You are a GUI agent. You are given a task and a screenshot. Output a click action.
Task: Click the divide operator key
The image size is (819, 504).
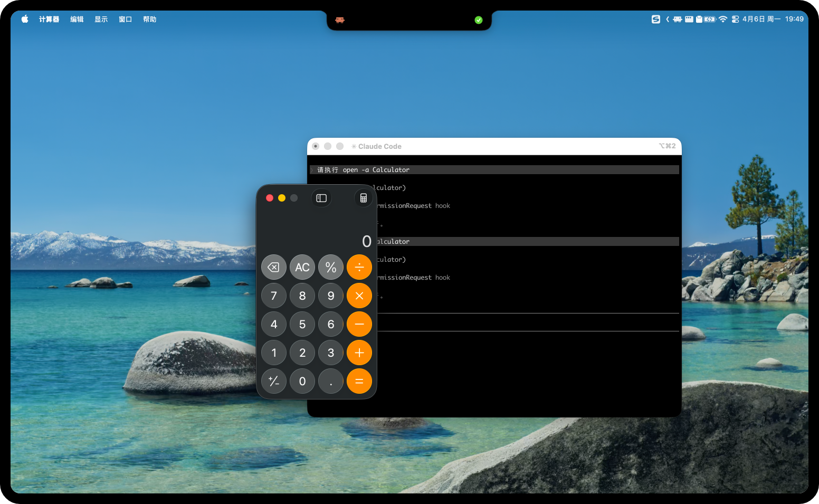(359, 267)
